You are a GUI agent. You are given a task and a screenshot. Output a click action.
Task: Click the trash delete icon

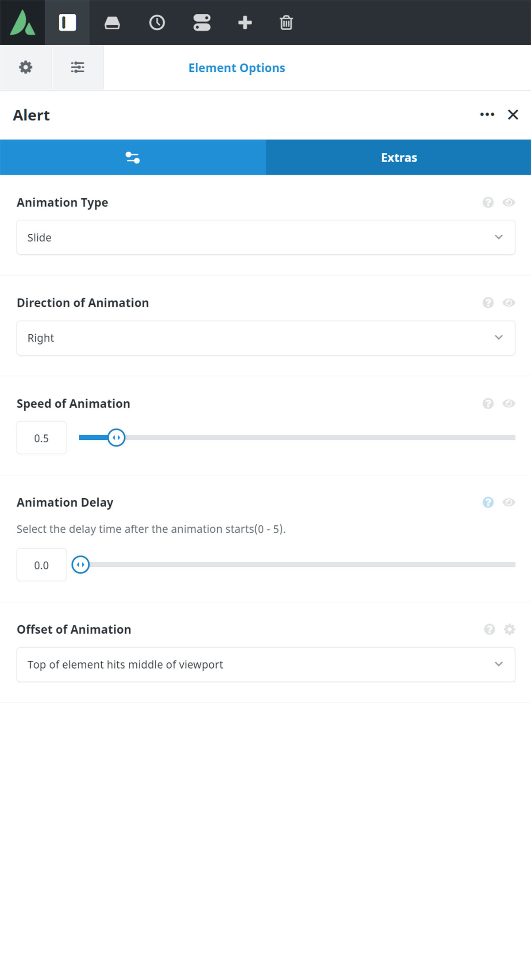(286, 23)
